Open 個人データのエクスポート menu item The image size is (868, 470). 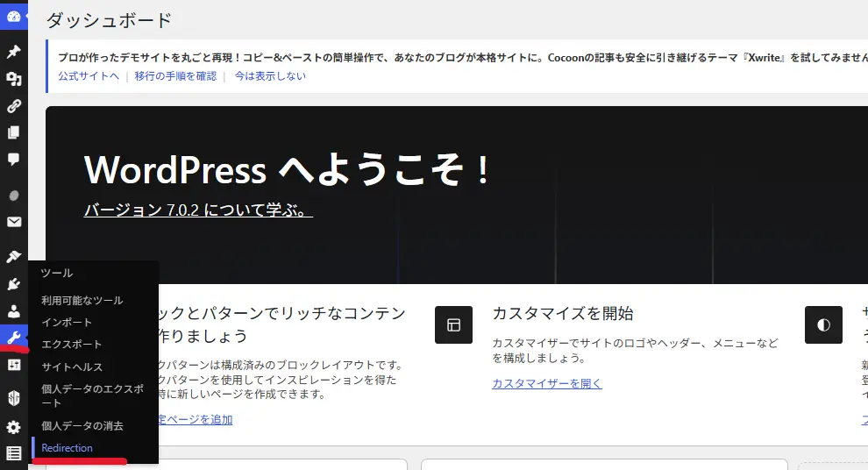pos(92,395)
